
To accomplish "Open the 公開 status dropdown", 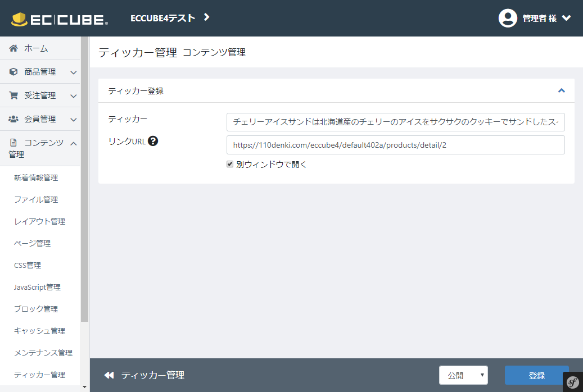I will coord(463,375).
